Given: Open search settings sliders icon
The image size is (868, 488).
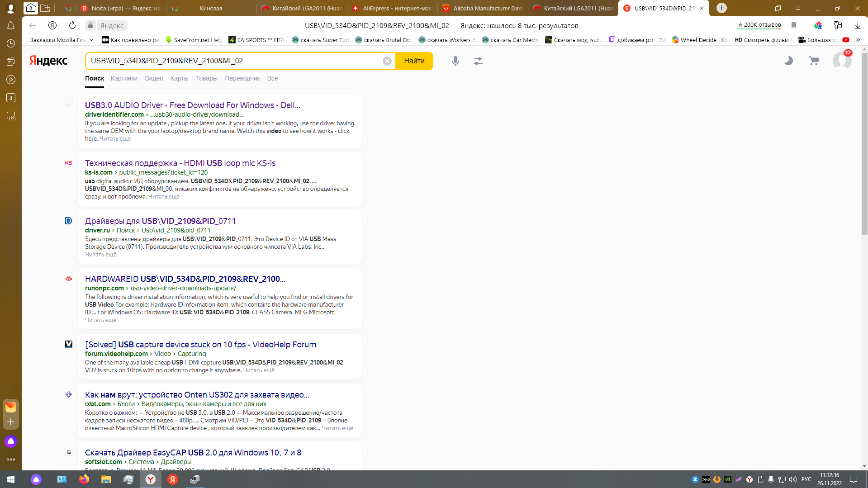Looking at the screenshot, I should coord(478,61).
